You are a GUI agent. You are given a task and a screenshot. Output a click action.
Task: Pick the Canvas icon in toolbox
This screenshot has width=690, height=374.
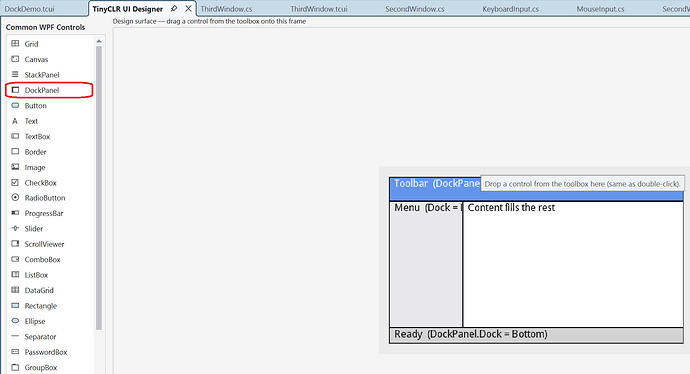[15, 59]
